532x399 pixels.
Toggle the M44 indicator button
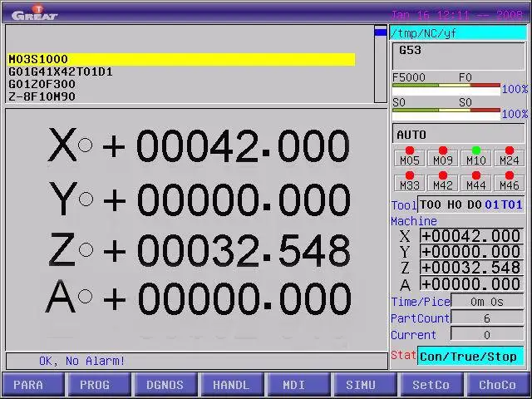tap(476, 182)
